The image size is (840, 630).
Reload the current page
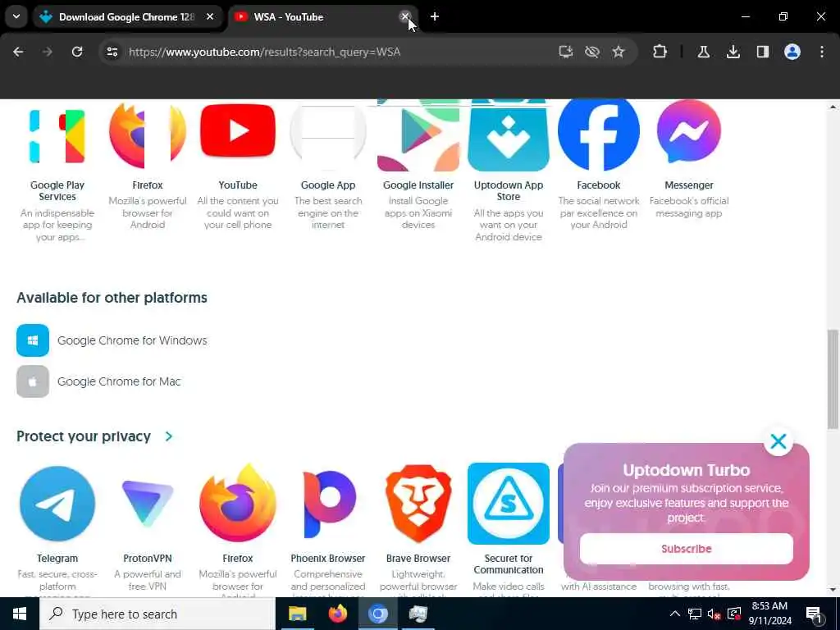77,52
